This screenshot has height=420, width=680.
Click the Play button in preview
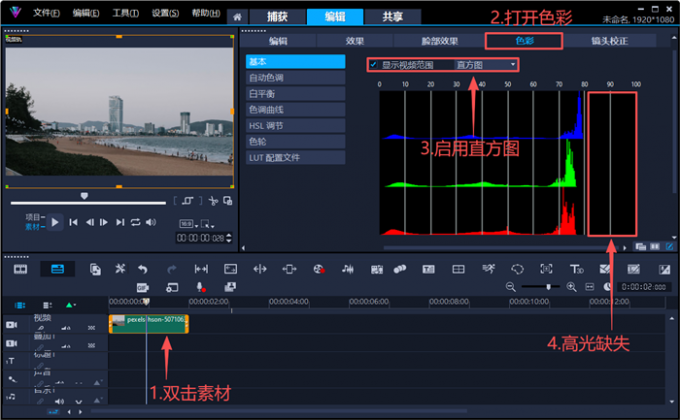(x=55, y=223)
